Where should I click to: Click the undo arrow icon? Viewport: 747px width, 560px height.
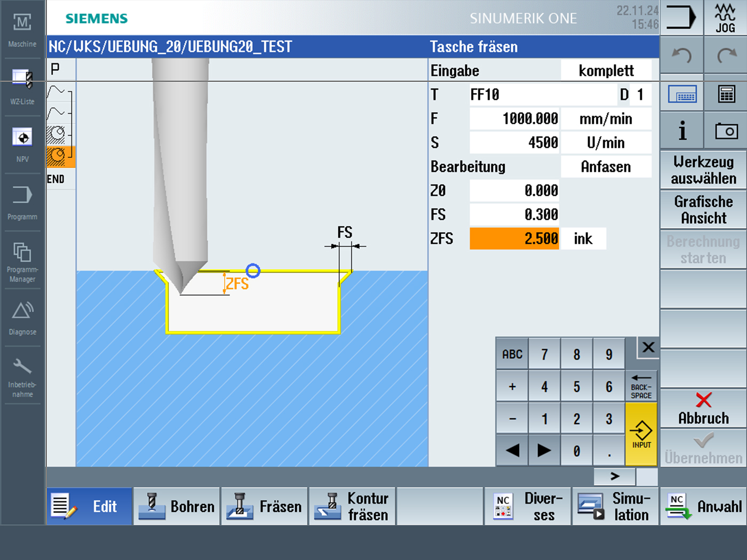(x=681, y=55)
